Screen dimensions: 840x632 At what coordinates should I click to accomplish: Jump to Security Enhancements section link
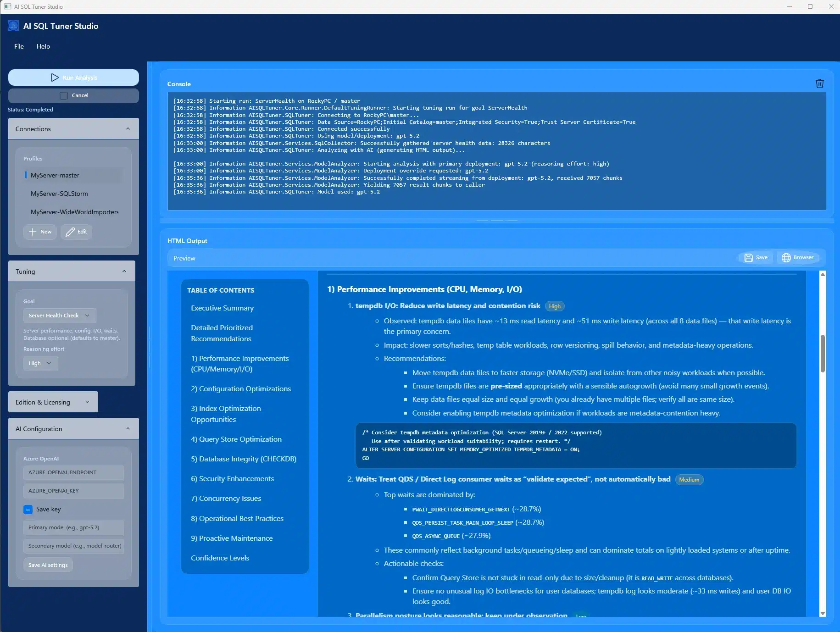click(x=232, y=478)
